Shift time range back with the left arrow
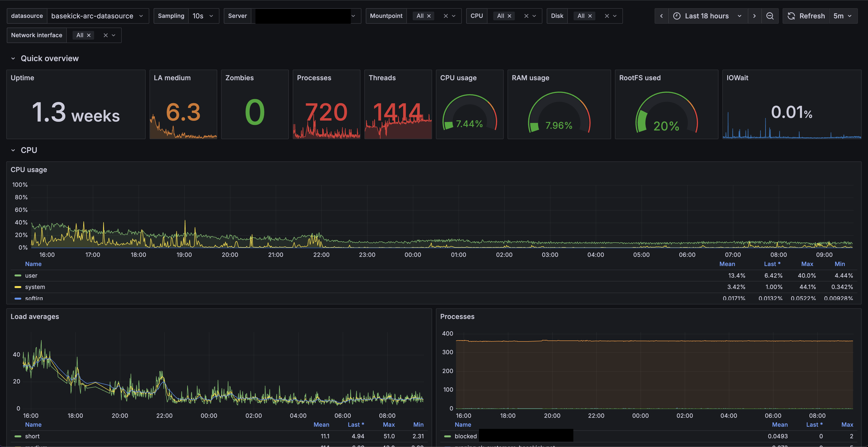This screenshot has height=447, width=868. point(661,16)
